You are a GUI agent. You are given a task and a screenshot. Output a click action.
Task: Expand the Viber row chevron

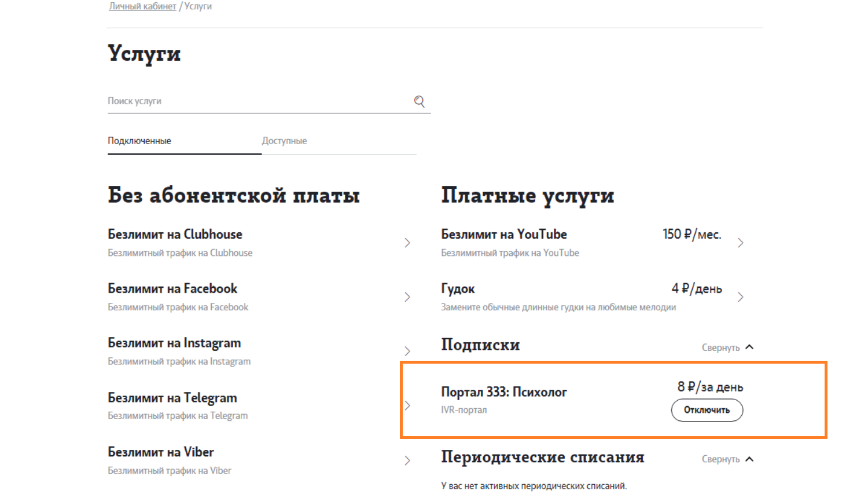[x=407, y=460]
